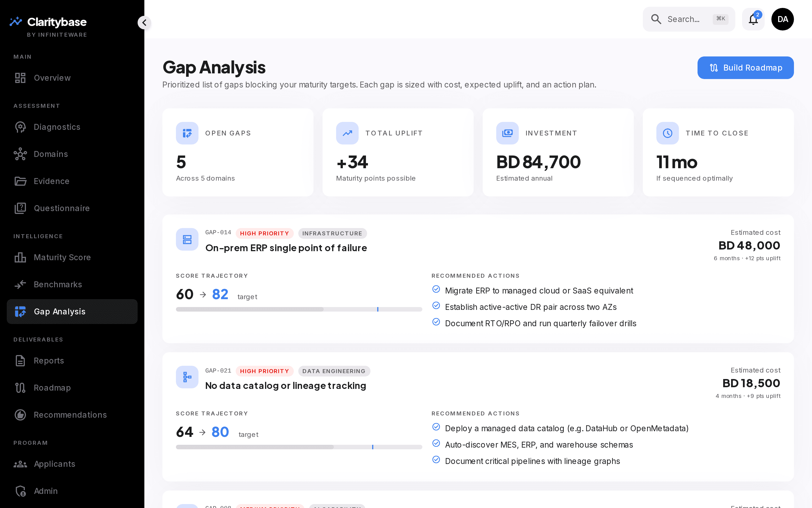Open the Overview page

click(x=72, y=78)
